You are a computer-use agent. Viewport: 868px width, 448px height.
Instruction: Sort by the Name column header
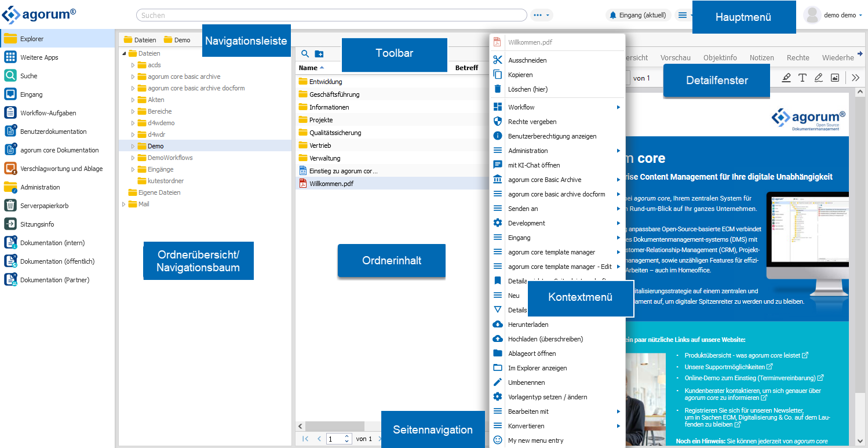point(311,68)
